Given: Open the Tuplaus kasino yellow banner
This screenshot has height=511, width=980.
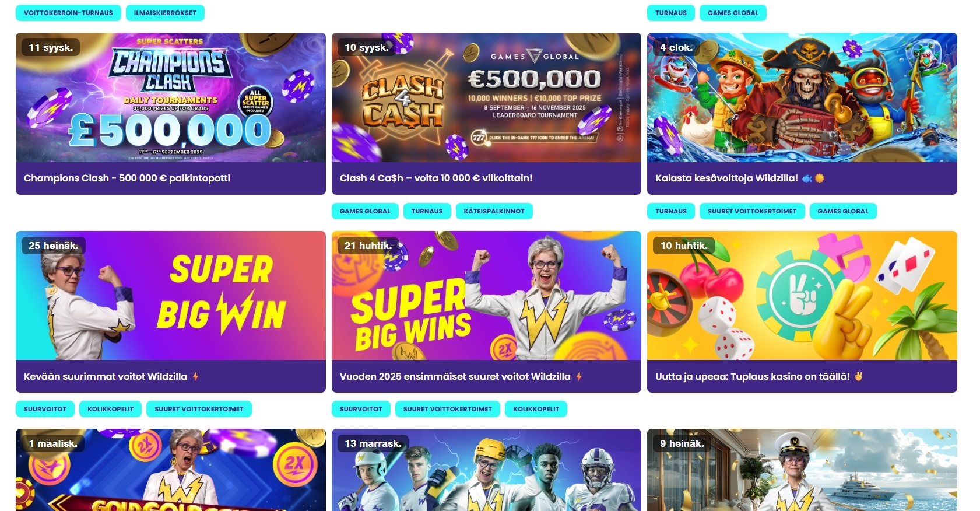Looking at the screenshot, I should (x=802, y=295).
